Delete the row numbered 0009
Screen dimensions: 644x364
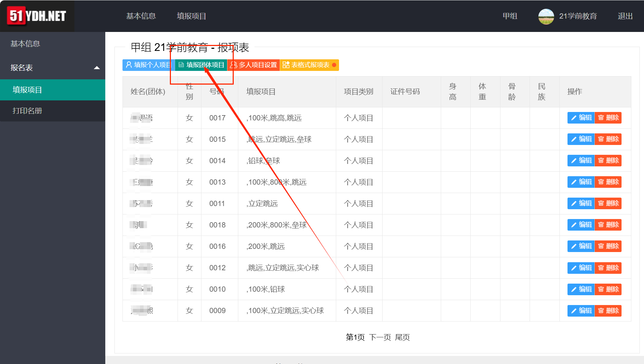click(x=608, y=311)
